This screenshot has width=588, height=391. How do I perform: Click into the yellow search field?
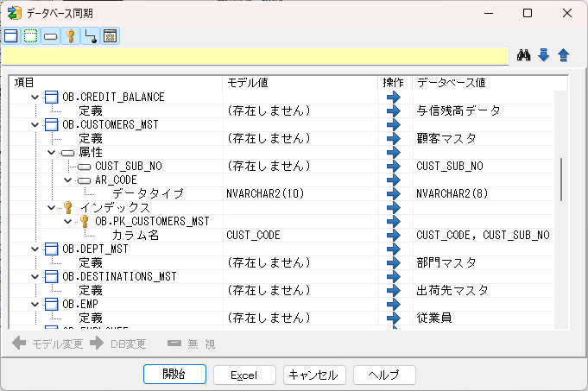pyautogui.click(x=255, y=56)
